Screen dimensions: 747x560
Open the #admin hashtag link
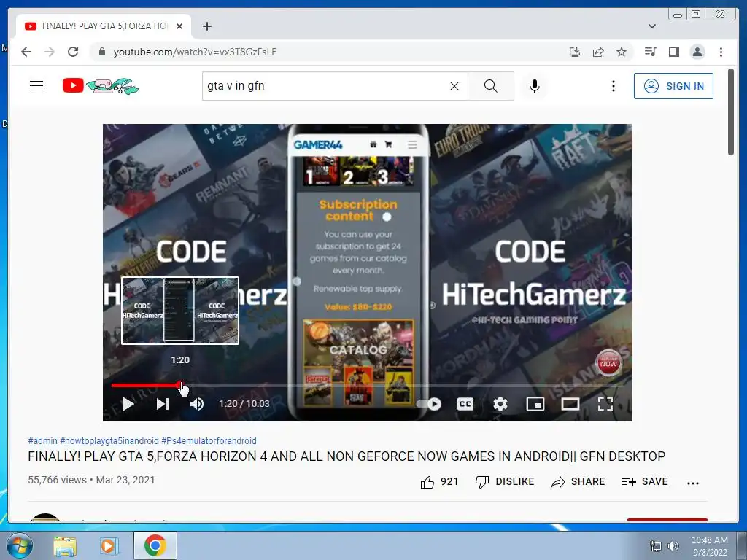click(x=42, y=441)
